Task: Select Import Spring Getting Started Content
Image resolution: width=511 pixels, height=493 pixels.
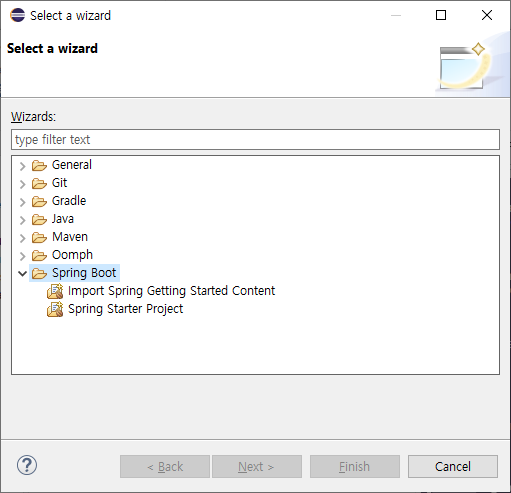Action: click(x=172, y=291)
